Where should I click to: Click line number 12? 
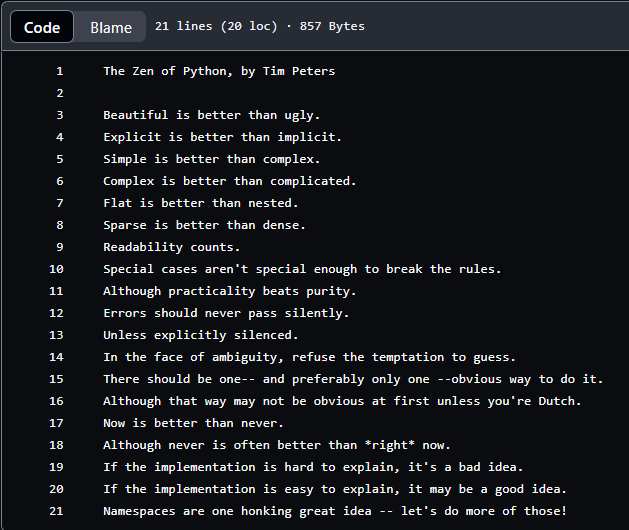click(56, 313)
